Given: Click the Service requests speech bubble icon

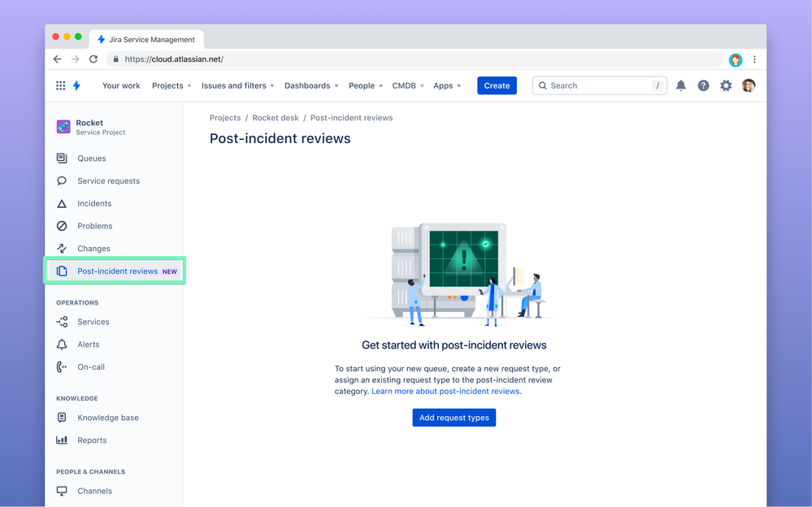Looking at the screenshot, I should [x=62, y=180].
